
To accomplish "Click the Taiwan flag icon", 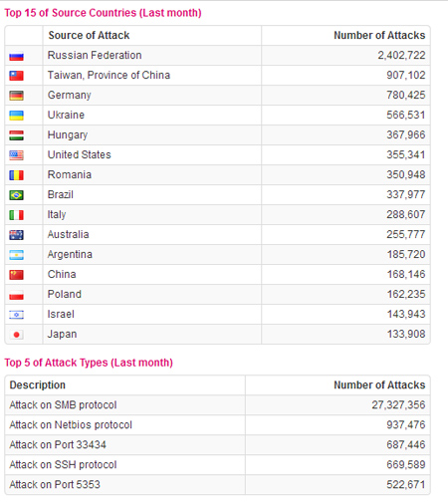I will point(16,76).
